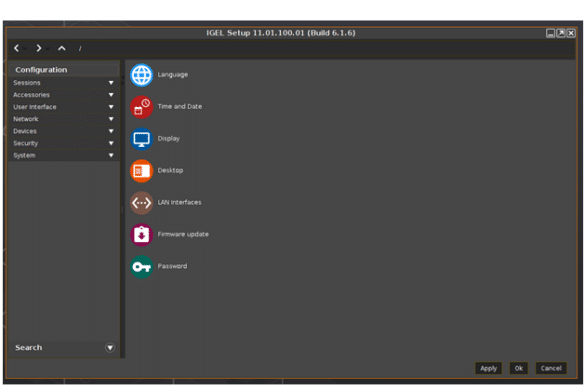Go forward with the right arrow

pyautogui.click(x=38, y=48)
